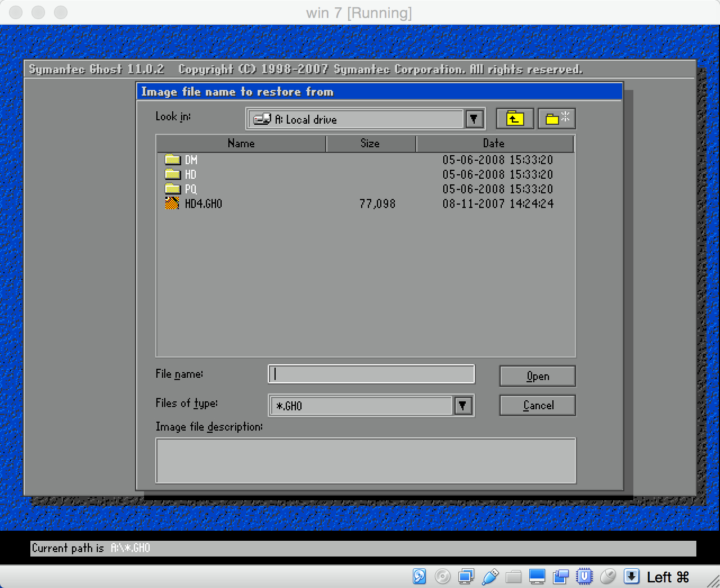Open VirtualBox shared folders indicator
The height and width of the screenshot is (588, 720).
514,576
